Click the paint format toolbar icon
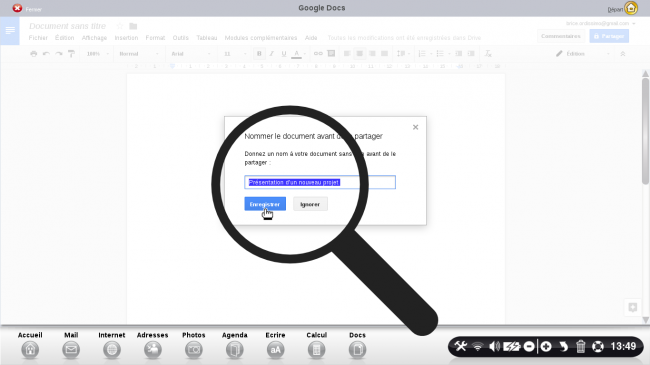The image size is (650, 365). [x=71, y=54]
